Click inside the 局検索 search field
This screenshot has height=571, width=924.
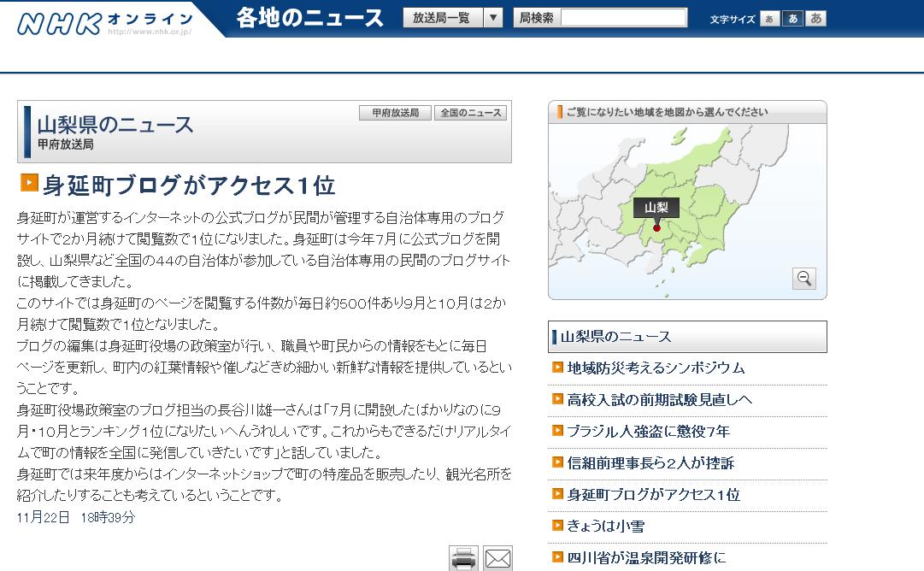coord(624,18)
